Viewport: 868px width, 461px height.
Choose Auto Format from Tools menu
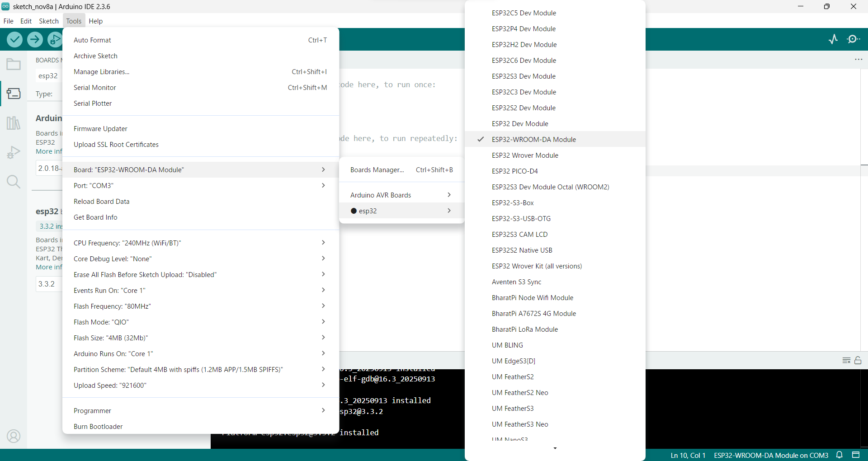tap(201, 40)
